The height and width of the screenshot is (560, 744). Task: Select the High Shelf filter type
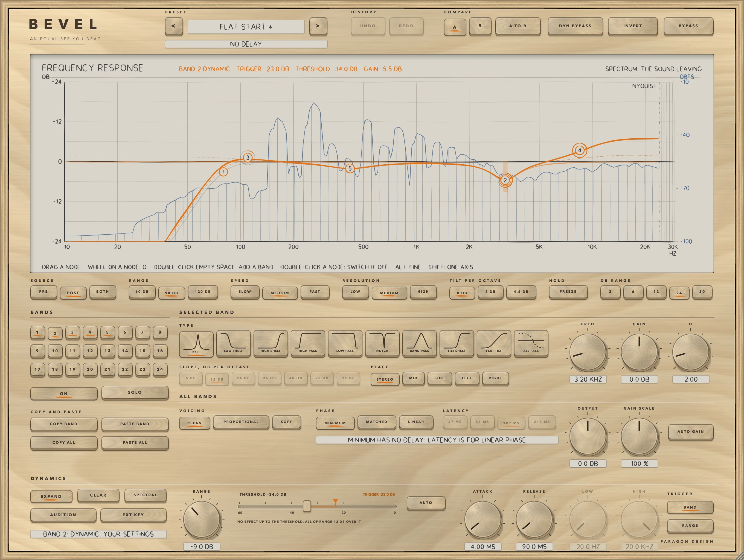coord(271,343)
